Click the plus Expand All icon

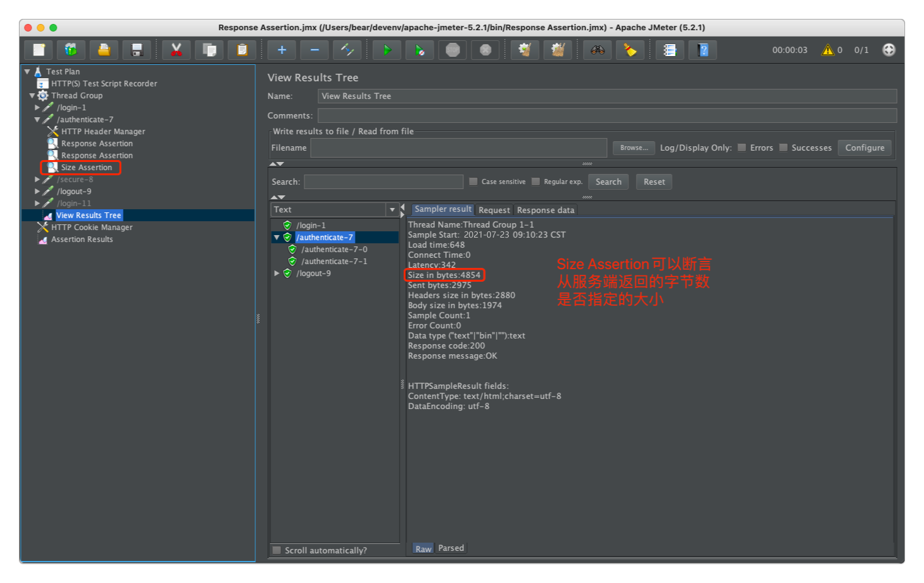282,50
